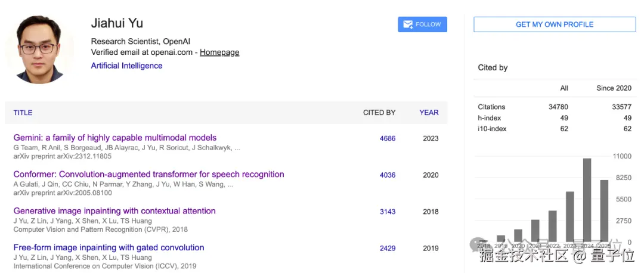View the 4036 citations of Conformer paper
Image resolution: width=644 pixels, height=273 pixels.
click(388, 175)
